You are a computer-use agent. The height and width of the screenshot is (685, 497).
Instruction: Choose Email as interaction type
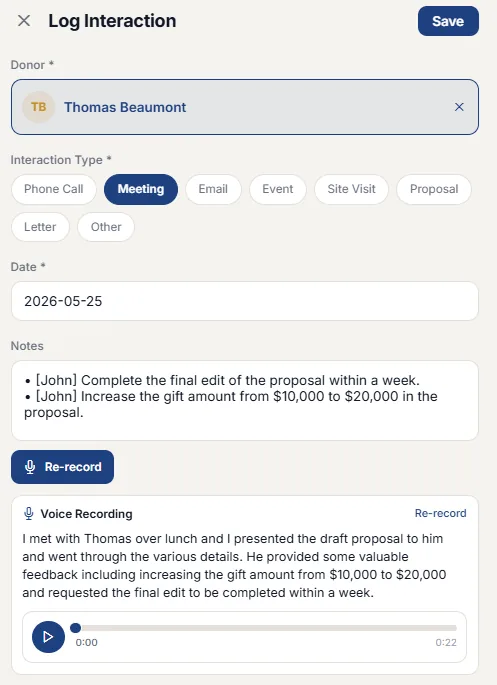pos(213,189)
